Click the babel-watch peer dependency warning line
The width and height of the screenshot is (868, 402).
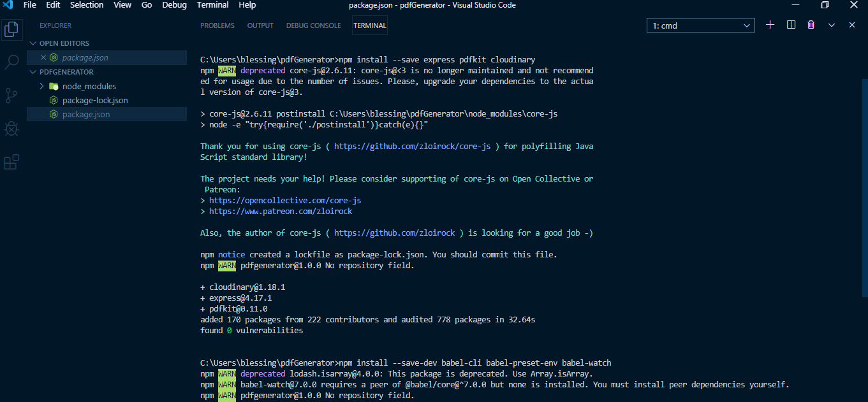coord(495,384)
